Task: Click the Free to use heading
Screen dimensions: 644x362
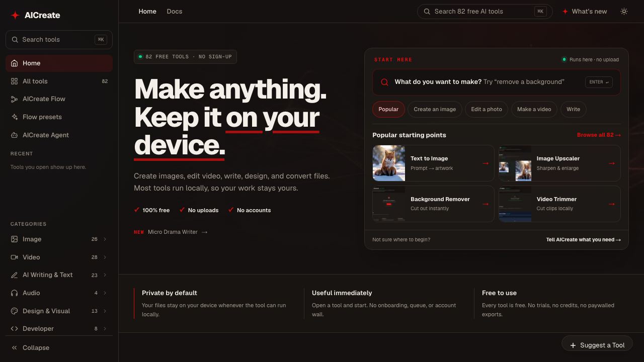Action: 499,293
